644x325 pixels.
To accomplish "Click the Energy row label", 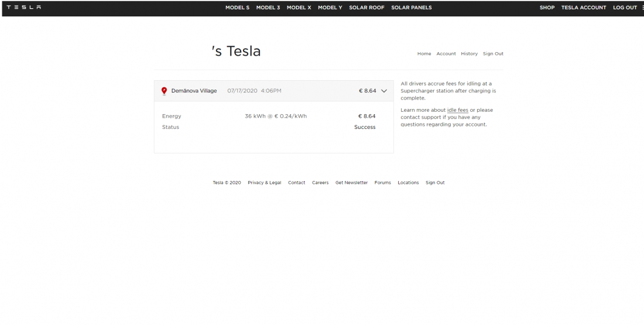I will click(172, 117).
